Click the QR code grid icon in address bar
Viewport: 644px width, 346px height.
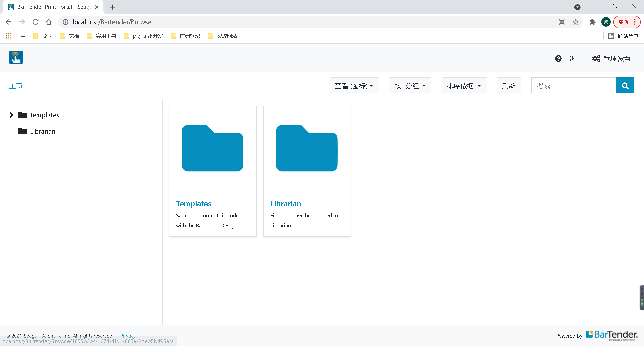[x=562, y=22]
